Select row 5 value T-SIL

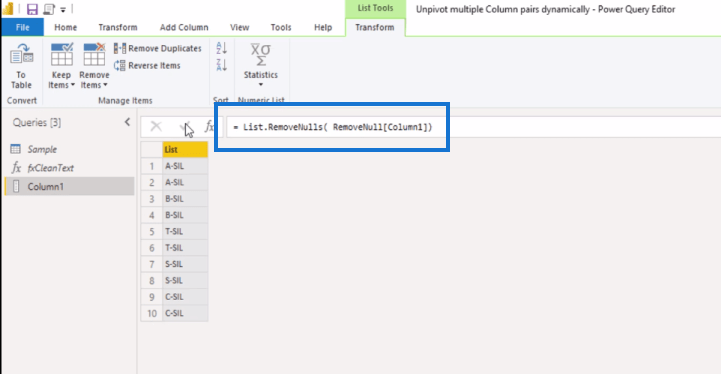[185, 231]
